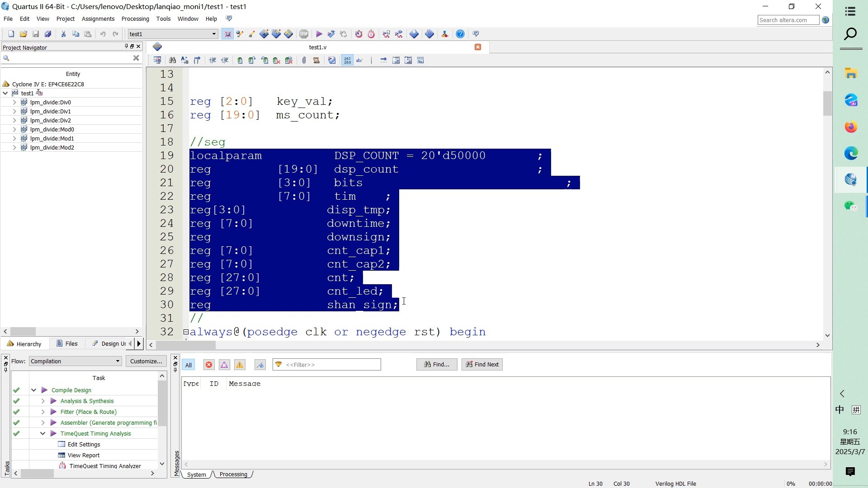Open Windows search from the sidebar
The height and width of the screenshot is (488, 868).
pos(850,34)
